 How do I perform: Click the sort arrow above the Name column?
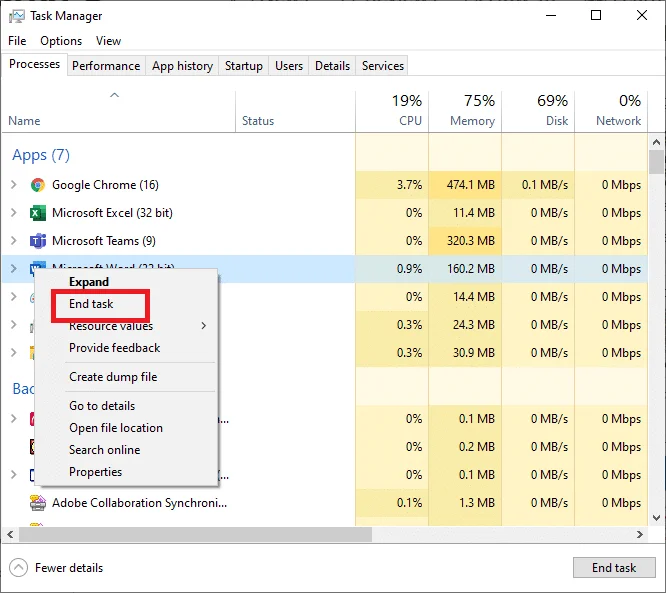pyautogui.click(x=114, y=95)
